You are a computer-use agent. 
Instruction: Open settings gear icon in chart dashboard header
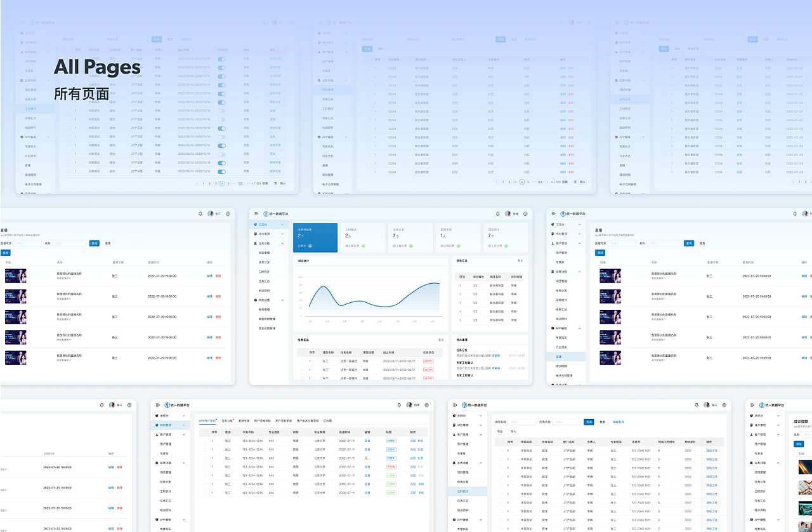coord(526,214)
